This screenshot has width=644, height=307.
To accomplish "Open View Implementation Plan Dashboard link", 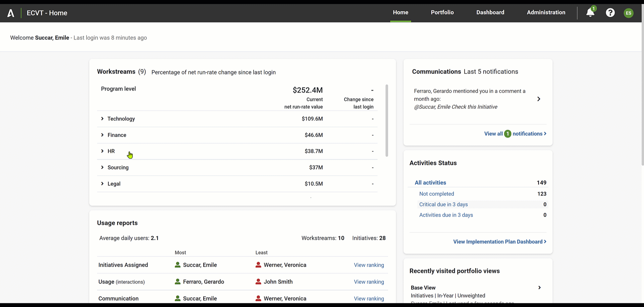I will pos(500,242).
